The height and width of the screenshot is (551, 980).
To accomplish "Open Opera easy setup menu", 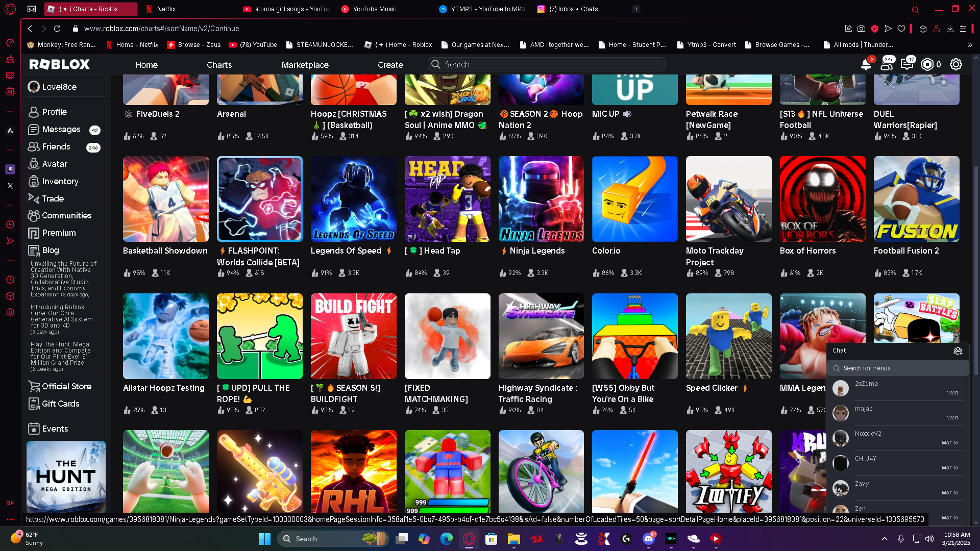I will pyautogui.click(x=963, y=29).
